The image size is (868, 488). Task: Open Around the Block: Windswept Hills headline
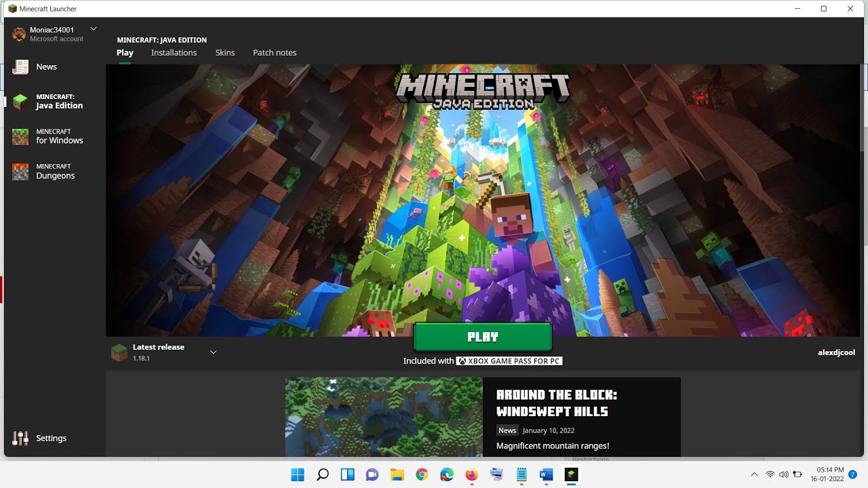point(557,403)
